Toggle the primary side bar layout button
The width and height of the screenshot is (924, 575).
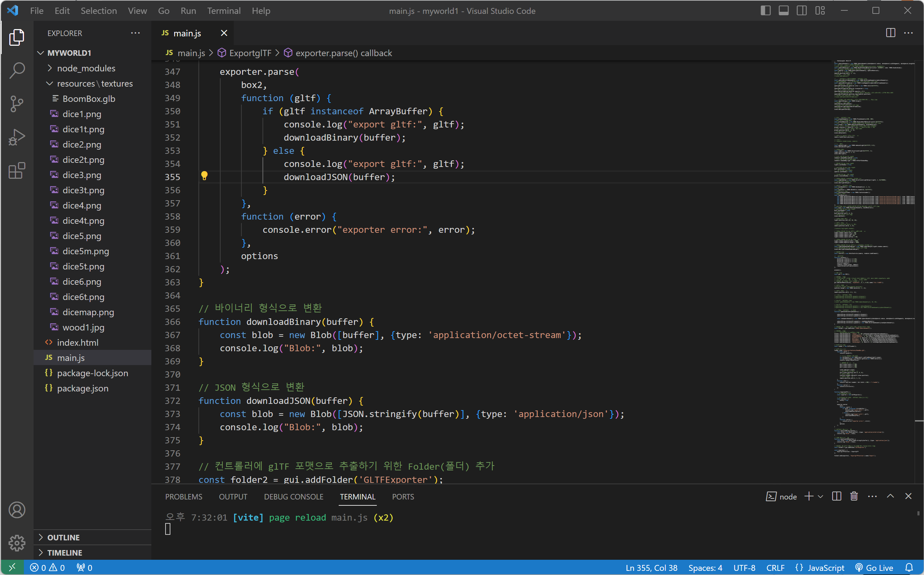click(765, 11)
